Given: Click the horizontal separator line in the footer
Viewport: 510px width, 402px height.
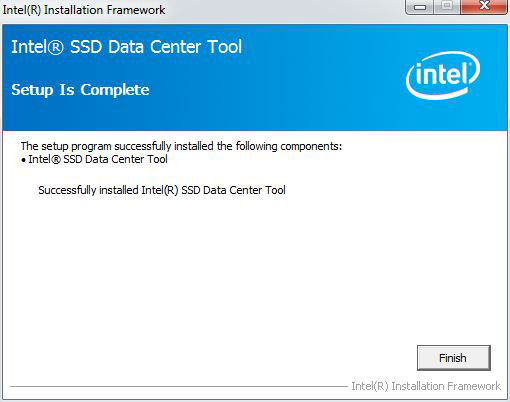Looking at the screenshot, I should pos(179,387).
